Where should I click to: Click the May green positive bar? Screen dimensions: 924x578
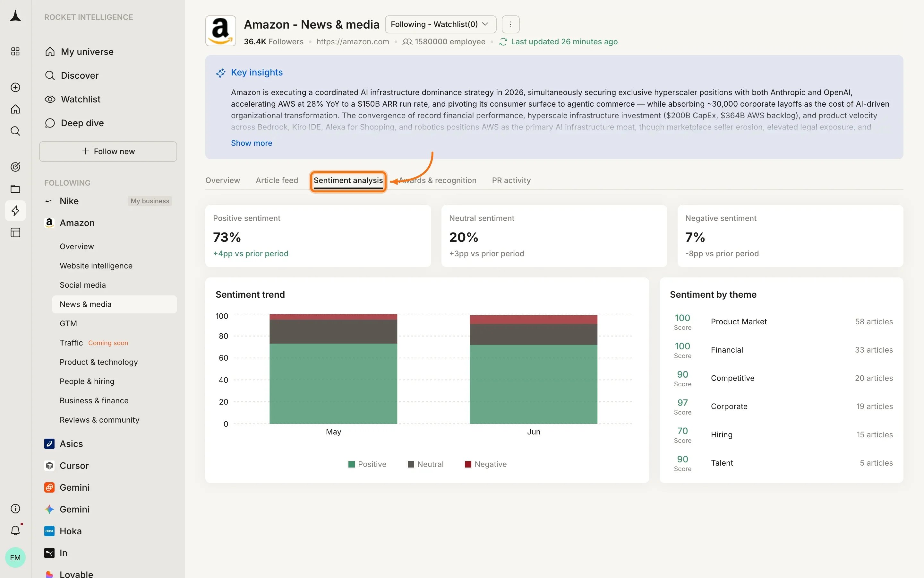point(333,383)
